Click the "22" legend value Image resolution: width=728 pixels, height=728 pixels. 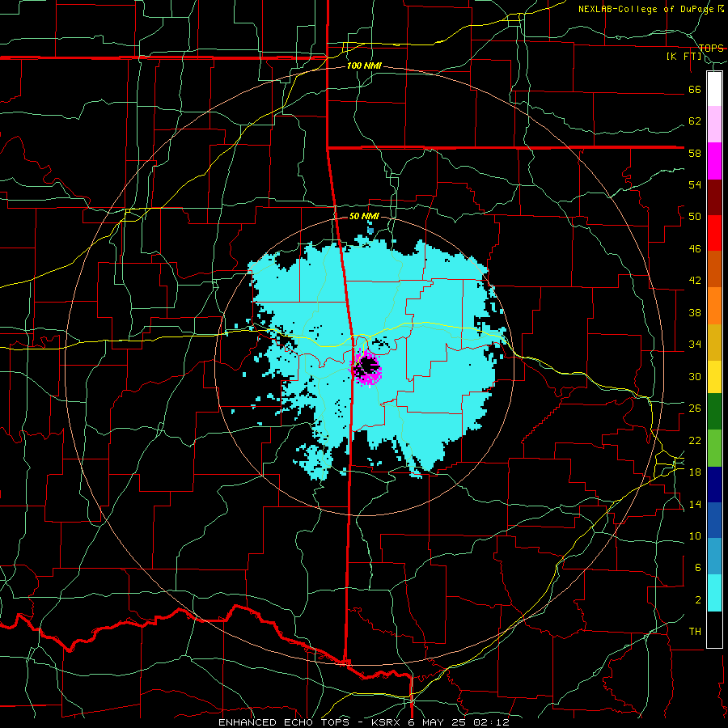695,440
